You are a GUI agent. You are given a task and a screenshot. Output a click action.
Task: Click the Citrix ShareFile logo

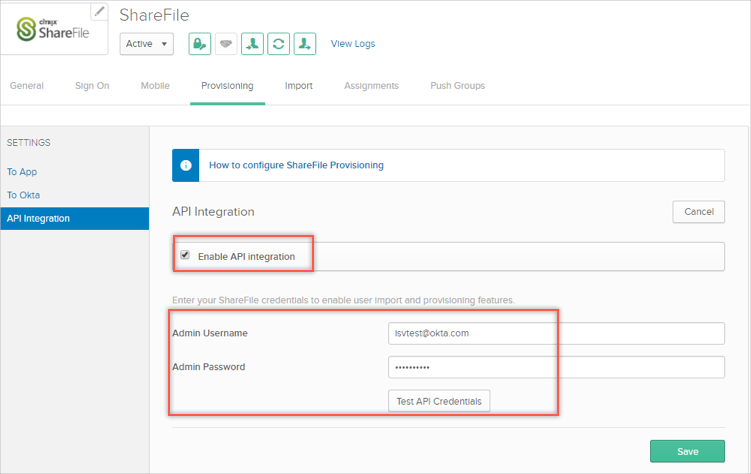(x=54, y=29)
